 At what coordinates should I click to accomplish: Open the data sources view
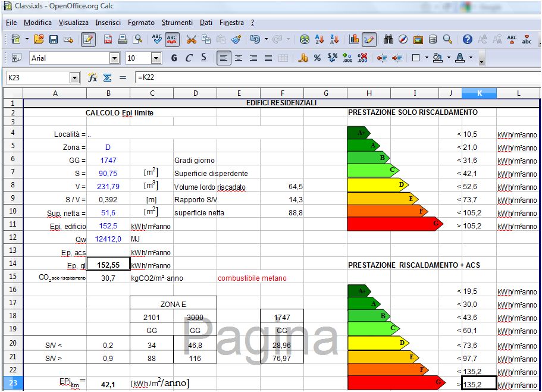[433, 39]
